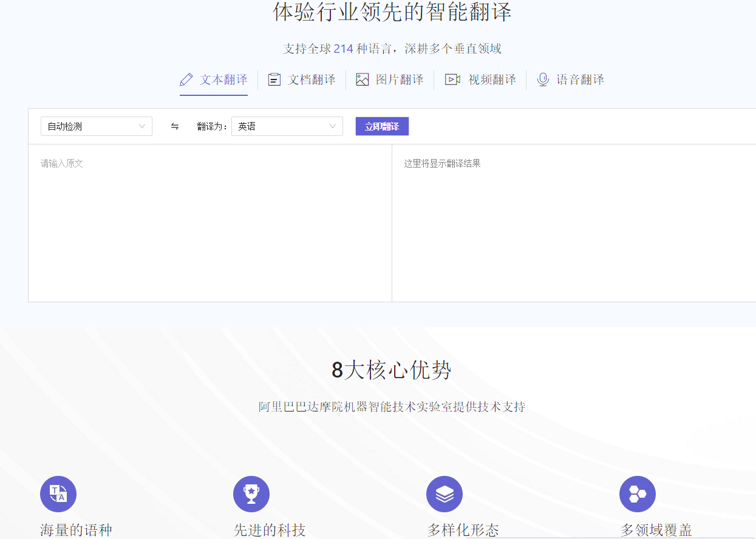This screenshot has height=539, width=756.
Task: Click the image translation picture icon
Action: click(363, 80)
